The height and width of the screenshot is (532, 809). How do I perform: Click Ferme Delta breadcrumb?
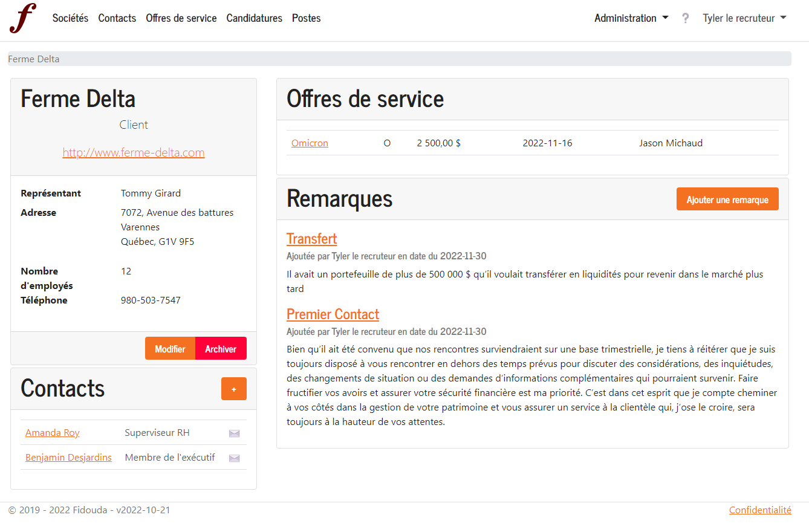click(x=34, y=59)
